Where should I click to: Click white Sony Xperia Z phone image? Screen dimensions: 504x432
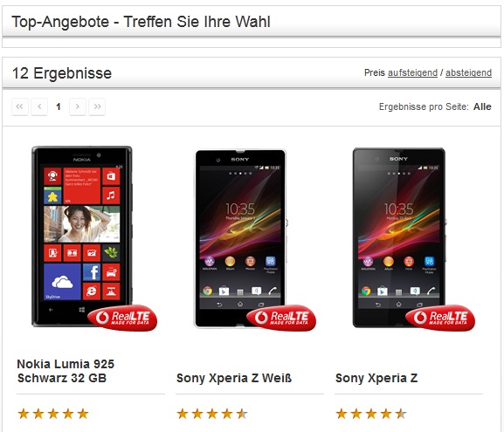(x=240, y=238)
